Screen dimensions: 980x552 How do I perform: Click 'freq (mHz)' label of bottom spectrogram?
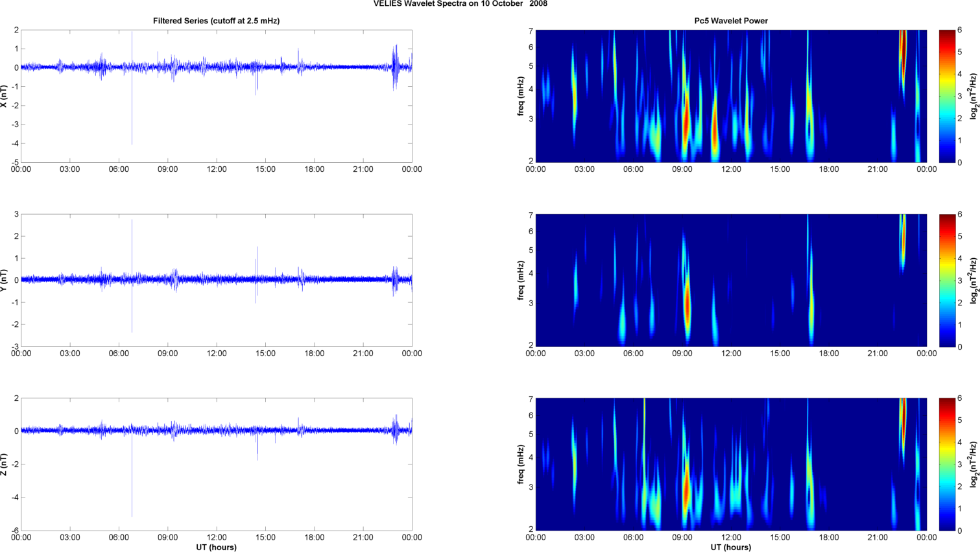521,464
